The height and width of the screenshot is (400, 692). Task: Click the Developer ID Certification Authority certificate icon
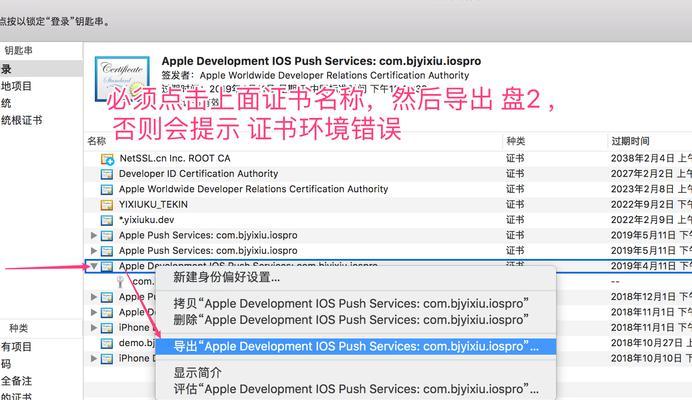click(106, 174)
